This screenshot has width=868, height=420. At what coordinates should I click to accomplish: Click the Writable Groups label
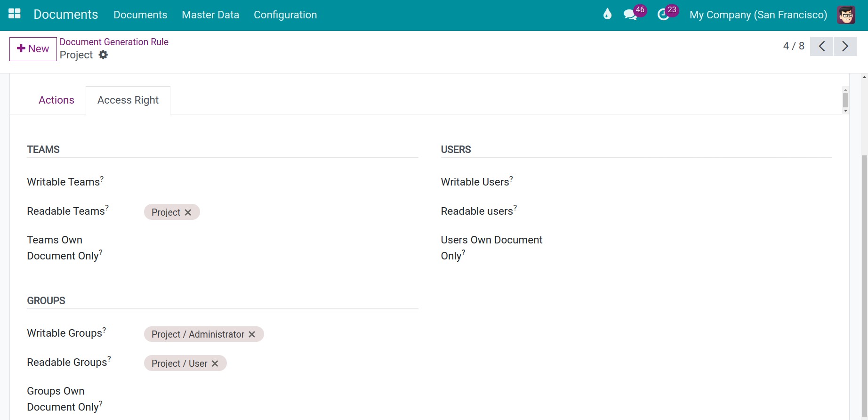coord(64,333)
